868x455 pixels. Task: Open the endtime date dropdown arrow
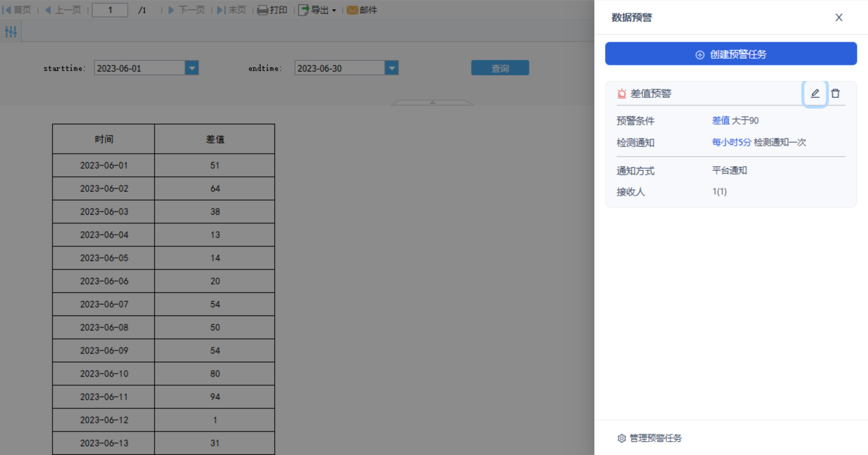[392, 68]
